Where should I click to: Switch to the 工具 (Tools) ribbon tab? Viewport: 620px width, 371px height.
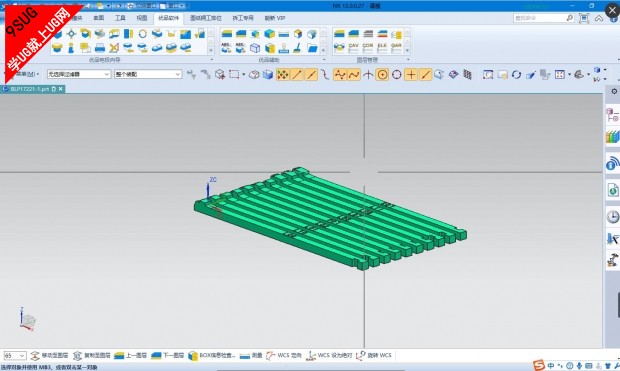[x=120, y=18]
